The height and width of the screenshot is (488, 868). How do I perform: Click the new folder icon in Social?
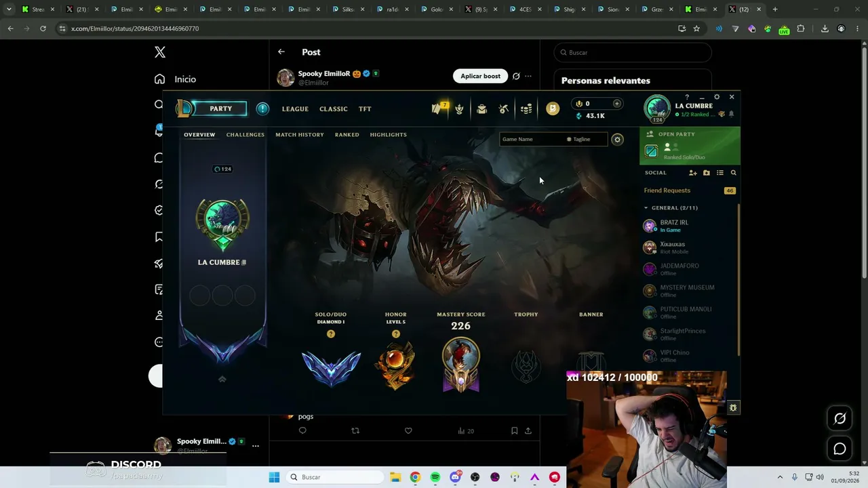tap(707, 173)
